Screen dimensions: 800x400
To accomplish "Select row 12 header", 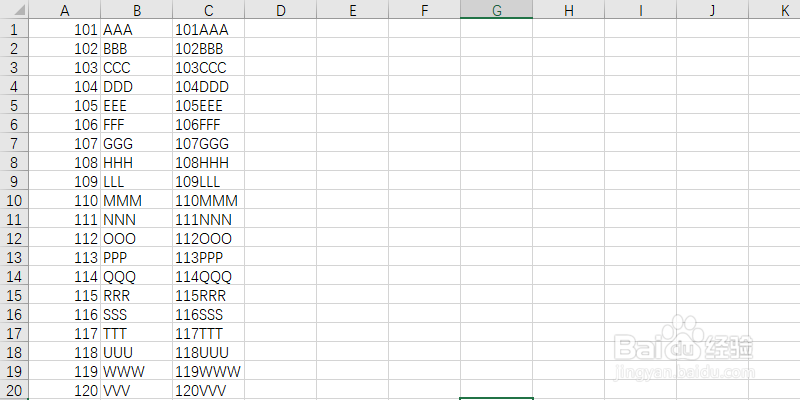I will [14, 237].
